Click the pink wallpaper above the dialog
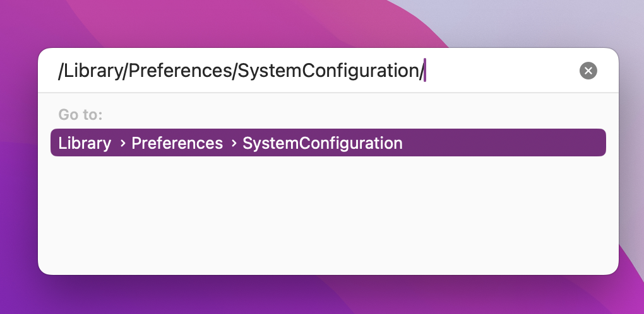644x314 pixels. 246,23
